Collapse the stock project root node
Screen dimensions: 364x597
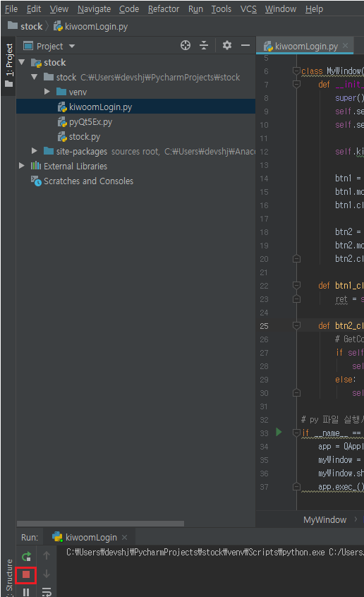22,62
